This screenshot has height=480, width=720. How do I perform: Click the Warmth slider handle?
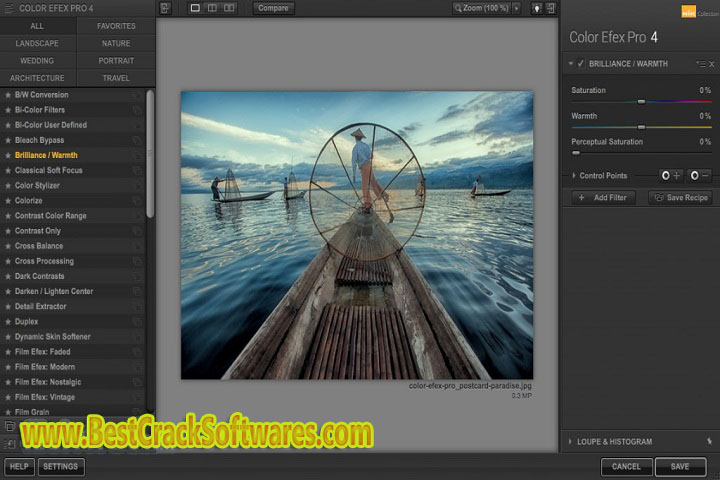(x=641, y=127)
